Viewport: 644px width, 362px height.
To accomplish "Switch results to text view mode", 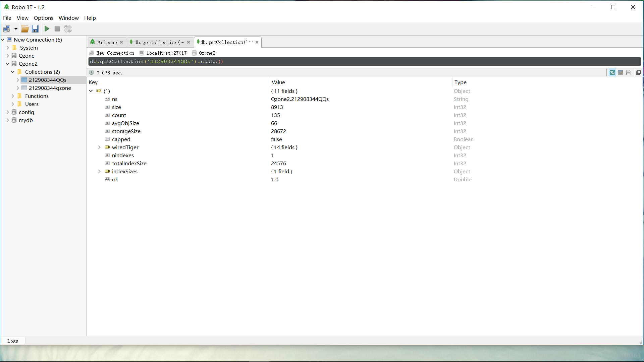I will point(629,73).
